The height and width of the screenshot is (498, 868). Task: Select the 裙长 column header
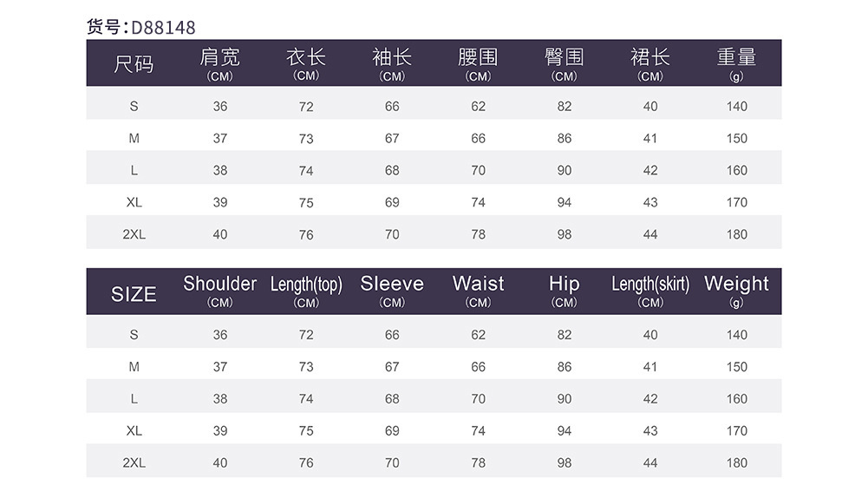pos(650,63)
